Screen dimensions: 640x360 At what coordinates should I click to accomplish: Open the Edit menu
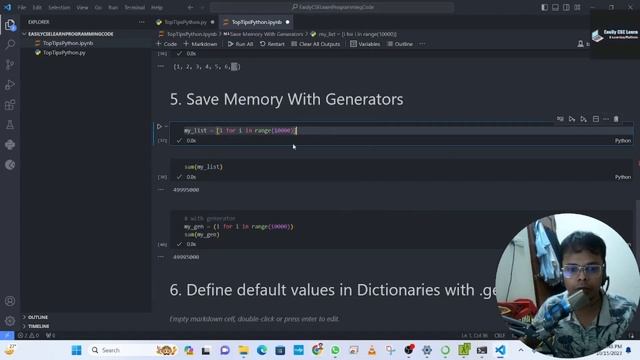[x=37, y=7]
